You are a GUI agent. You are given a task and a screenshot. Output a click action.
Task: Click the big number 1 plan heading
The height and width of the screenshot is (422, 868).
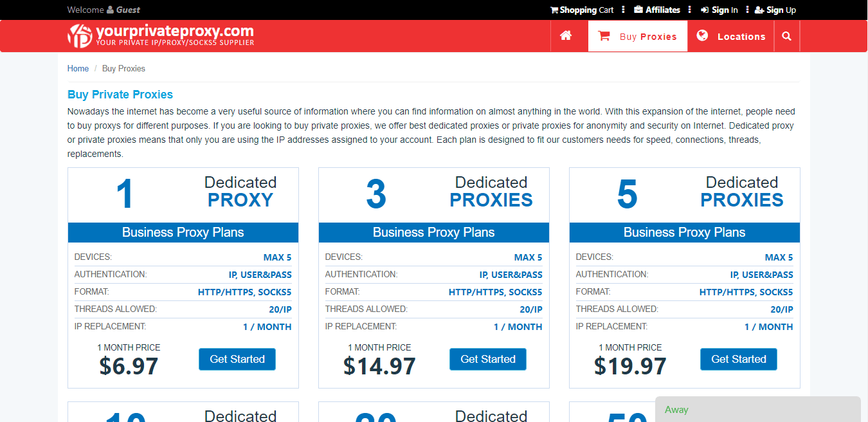(125, 195)
